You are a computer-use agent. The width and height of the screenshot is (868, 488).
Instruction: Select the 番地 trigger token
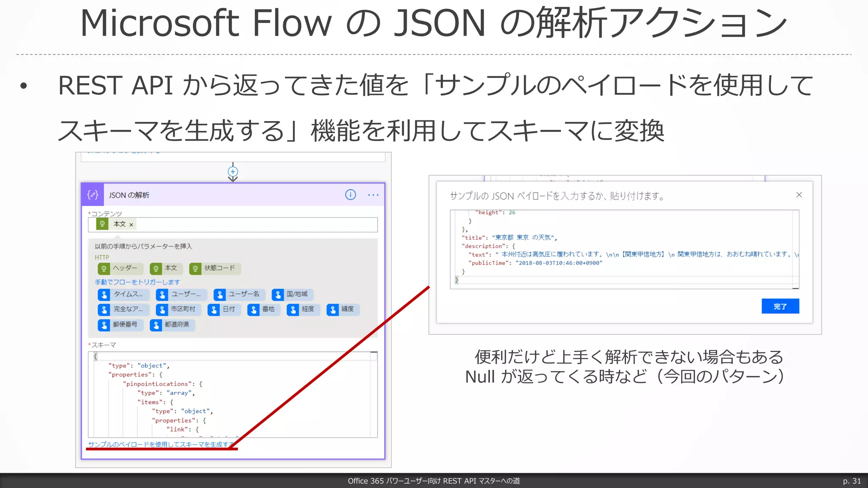pos(264,310)
